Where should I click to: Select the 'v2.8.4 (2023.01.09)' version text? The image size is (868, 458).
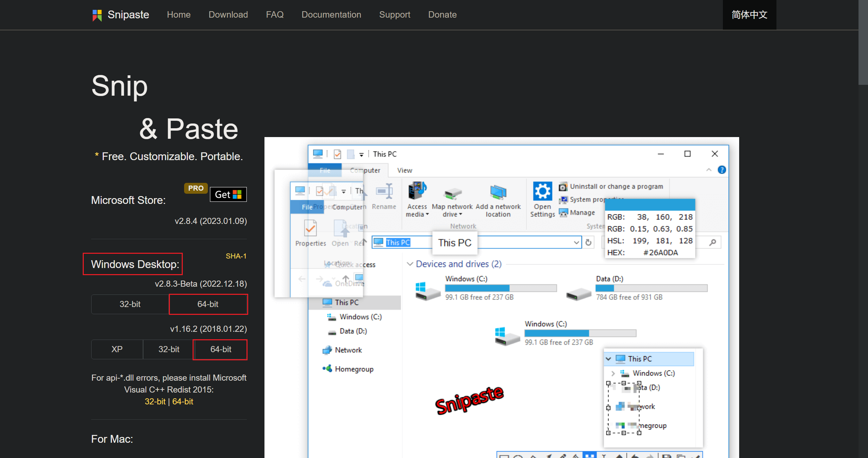pyautogui.click(x=211, y=221)
